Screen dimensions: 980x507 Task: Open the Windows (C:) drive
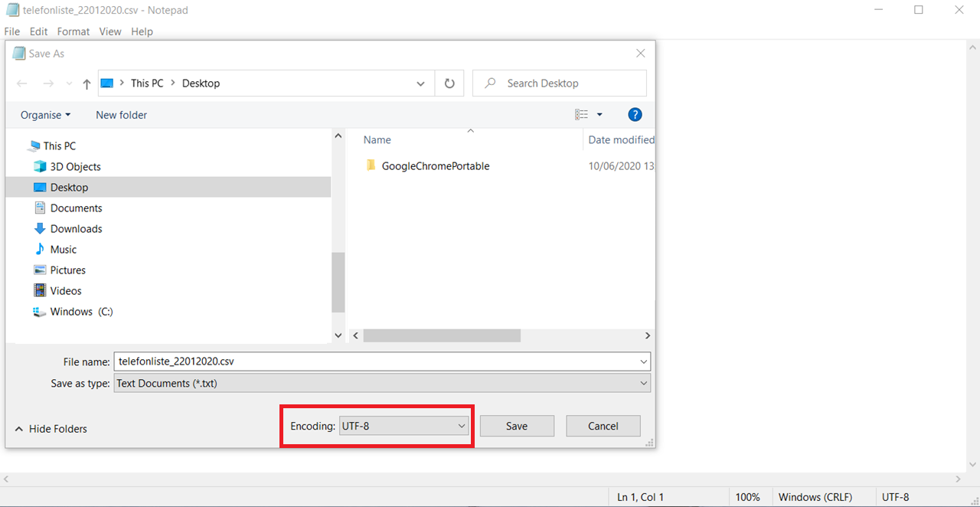(x=81, y=311)
